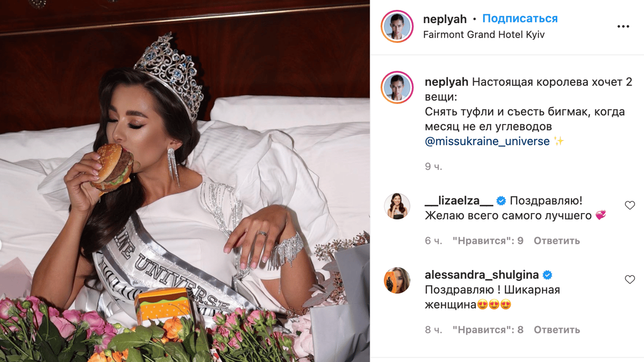Open the three-dot post options menu
Screen dimensions: 644x362
click(x=623, y=26)
